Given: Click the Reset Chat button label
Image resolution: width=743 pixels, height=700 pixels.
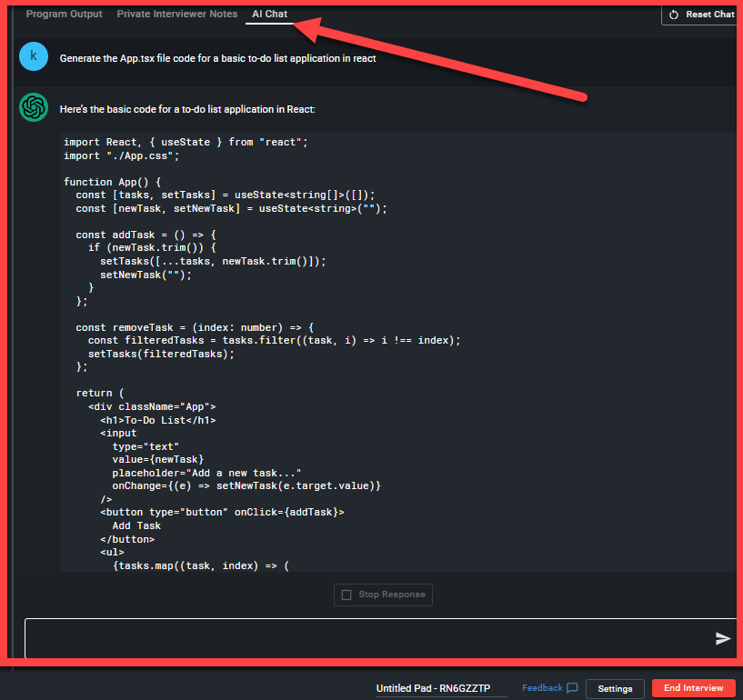Looking at the screenshot, I should [x=709, y=15].
